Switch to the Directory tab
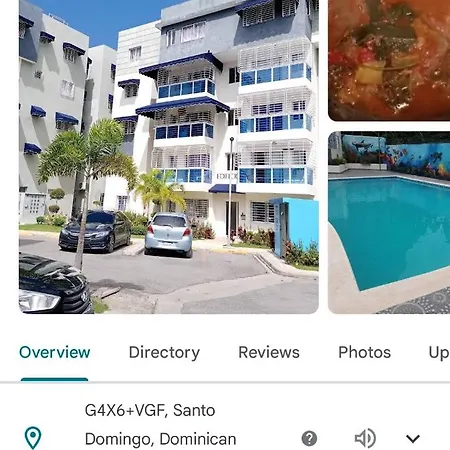This screenshot has width=450, height=450. click(x=164, y=353)
